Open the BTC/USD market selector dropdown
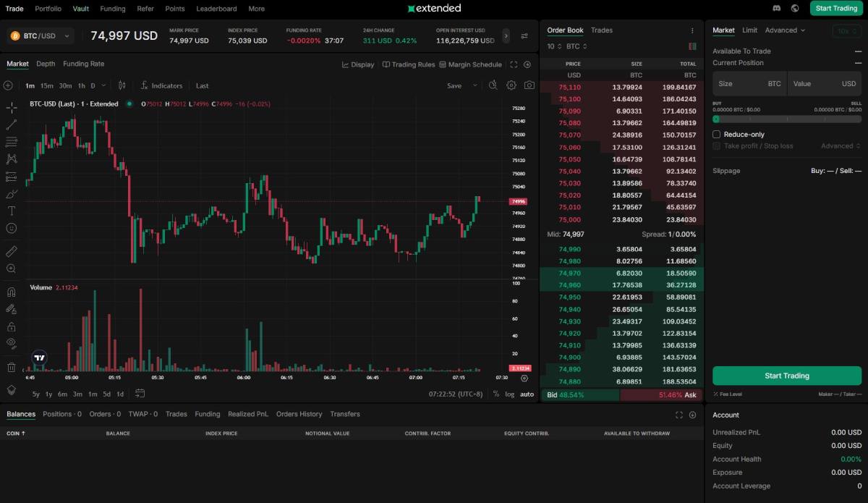This screenshot has width=868, height=503. 41,35
